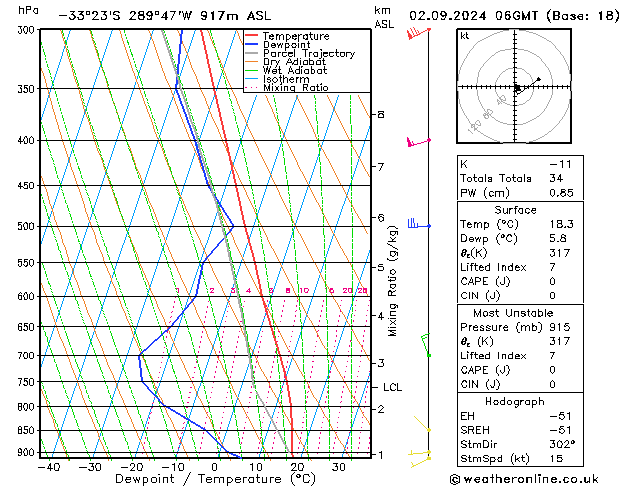
Task: Click the date header '02.09.2024 06GMT (Base: 18)'
Action: [514, 16]
